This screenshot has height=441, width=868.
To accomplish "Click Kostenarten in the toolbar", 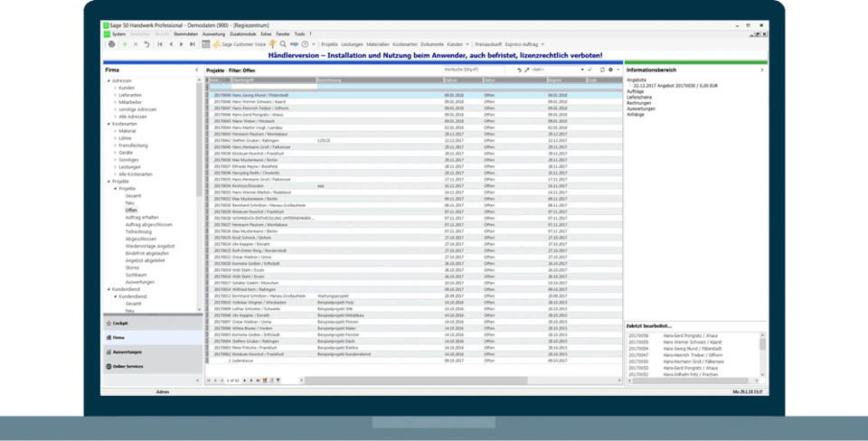I will [x=405, y=44].
